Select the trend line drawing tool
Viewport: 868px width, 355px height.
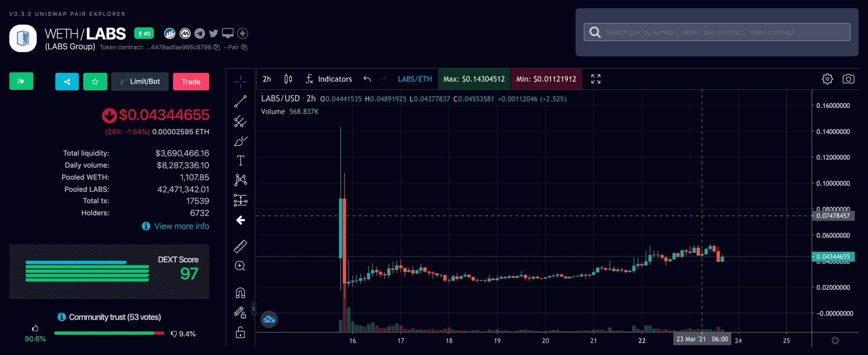[240, 101]
